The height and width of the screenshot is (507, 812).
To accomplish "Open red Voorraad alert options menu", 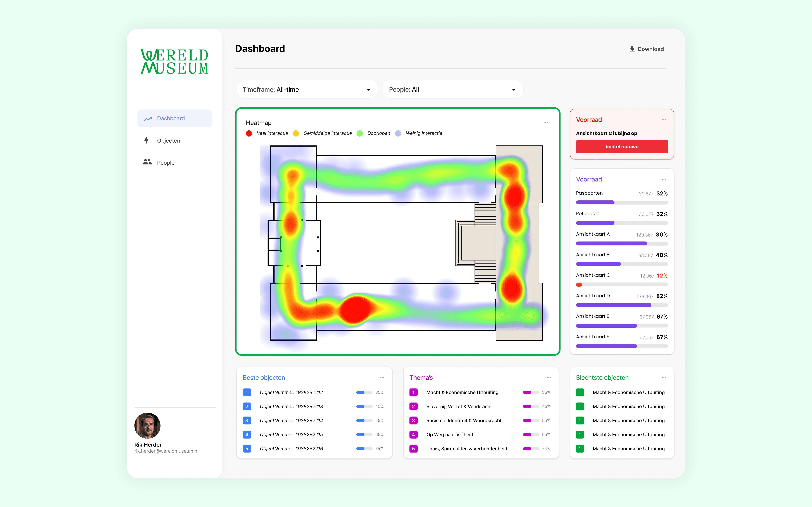I will pyautogui.click(x=664, y=120).
